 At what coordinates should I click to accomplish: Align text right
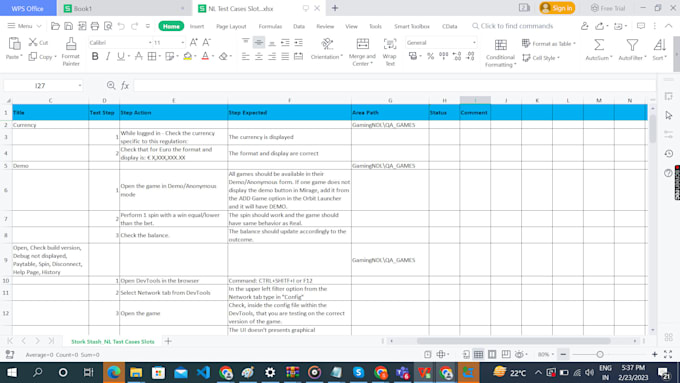[272, 56]
